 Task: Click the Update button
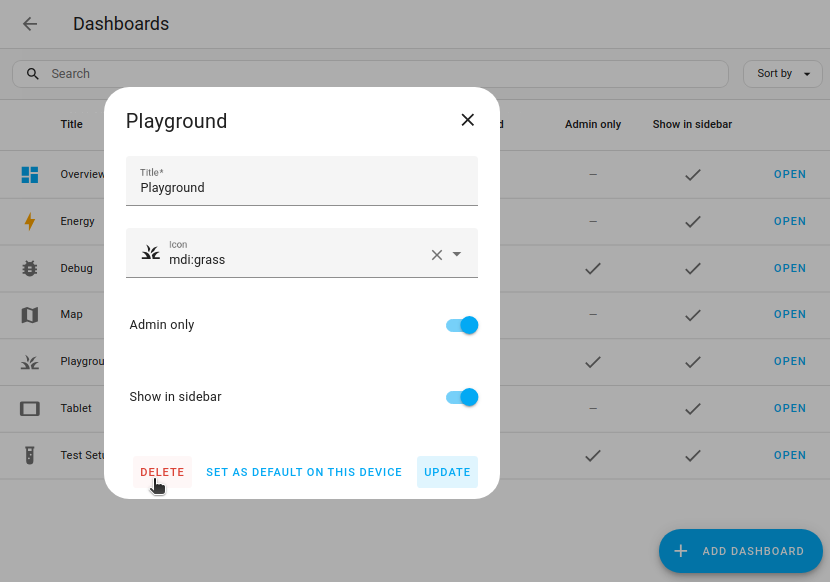coord(447,472)
